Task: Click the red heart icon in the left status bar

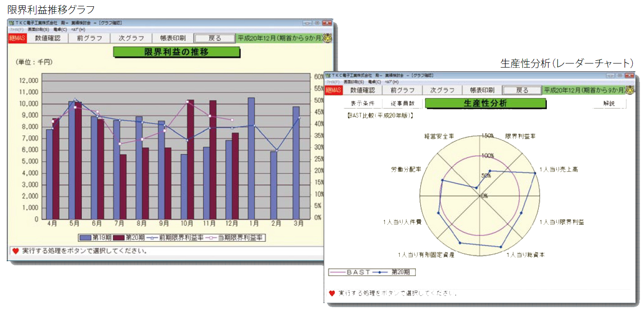Action: coord(15,251)
